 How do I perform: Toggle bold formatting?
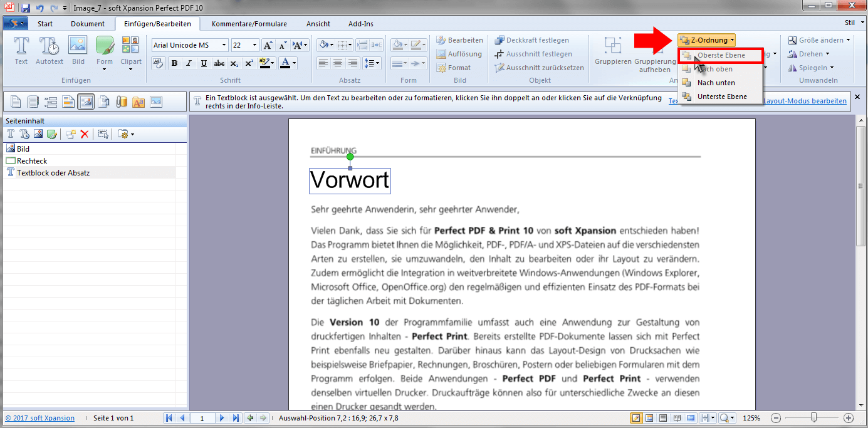click(x=174, y=63)
